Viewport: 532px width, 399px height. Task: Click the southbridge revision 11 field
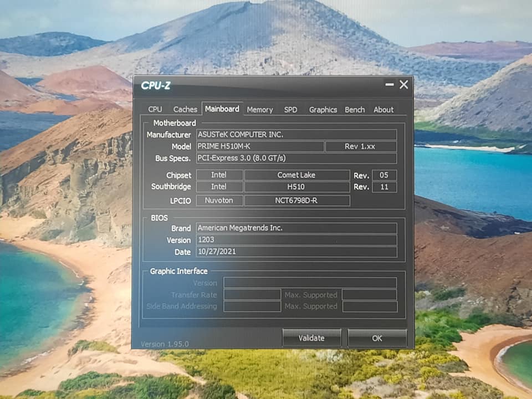(384, 187)
